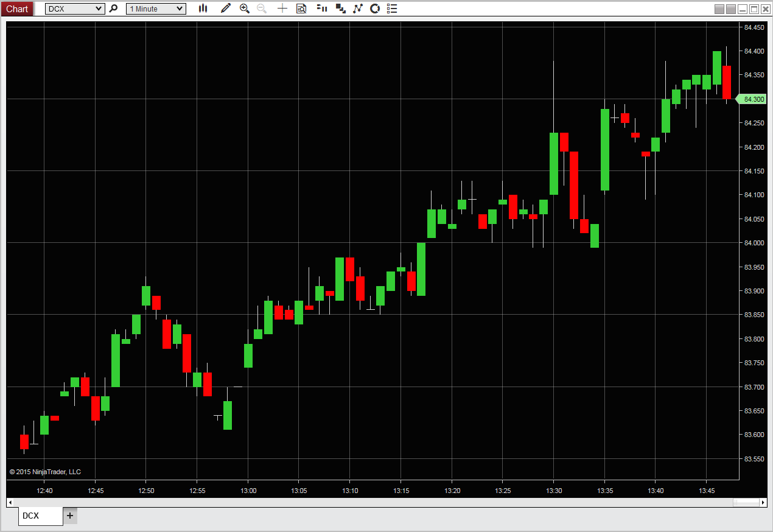Add a new tab with plus button
This screenshot has width=773, height=532.
(70, 516)
